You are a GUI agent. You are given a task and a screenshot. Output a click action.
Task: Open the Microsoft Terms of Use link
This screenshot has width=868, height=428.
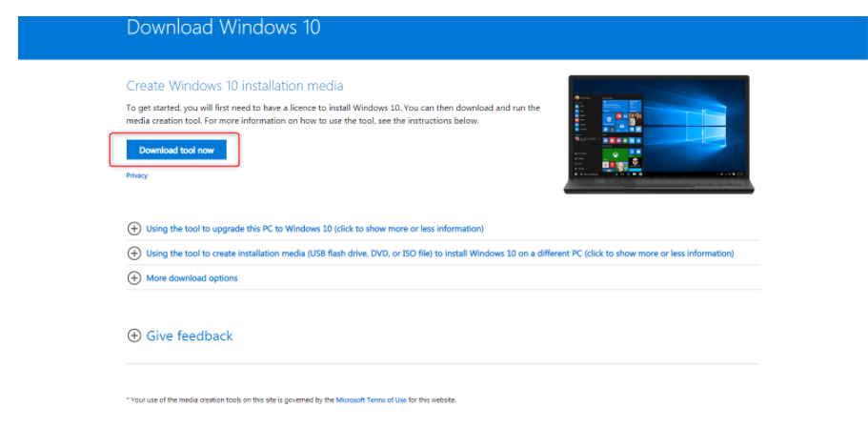(372, 400)
